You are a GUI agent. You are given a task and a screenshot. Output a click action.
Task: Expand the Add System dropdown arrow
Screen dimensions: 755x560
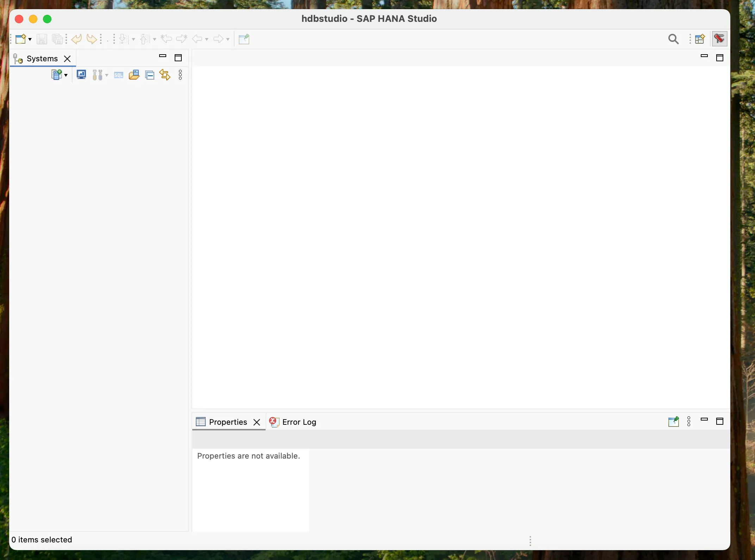66,75
